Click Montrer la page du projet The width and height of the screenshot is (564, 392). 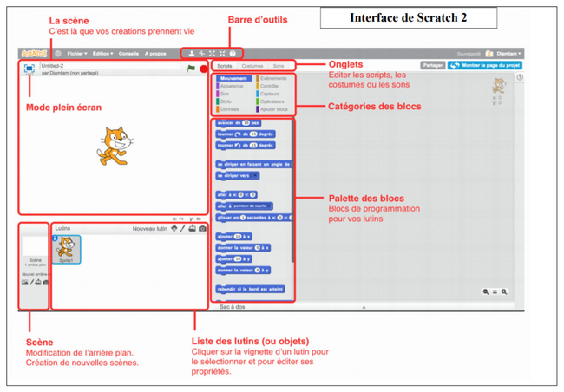pos(485,65)
